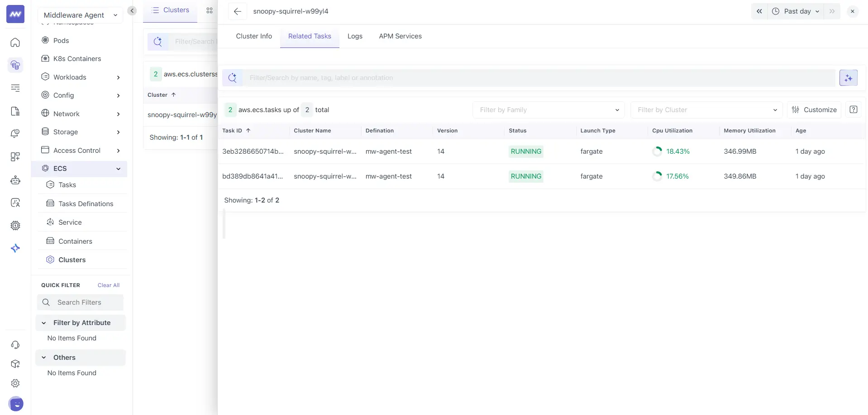Open the Help support headset icon
Viewport: 868px width, 415px height.
(15, 345)
